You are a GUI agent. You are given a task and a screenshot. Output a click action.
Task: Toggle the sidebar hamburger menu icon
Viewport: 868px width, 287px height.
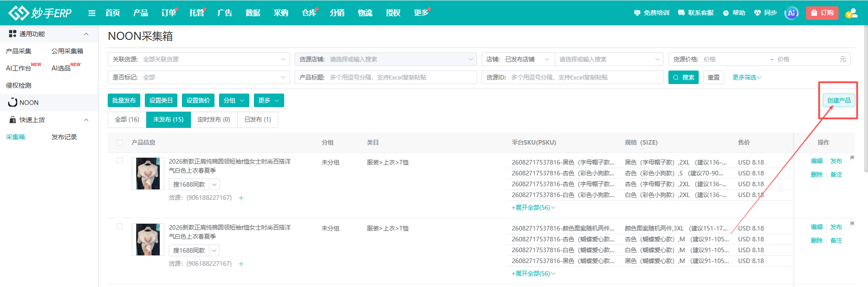point(92,13)
